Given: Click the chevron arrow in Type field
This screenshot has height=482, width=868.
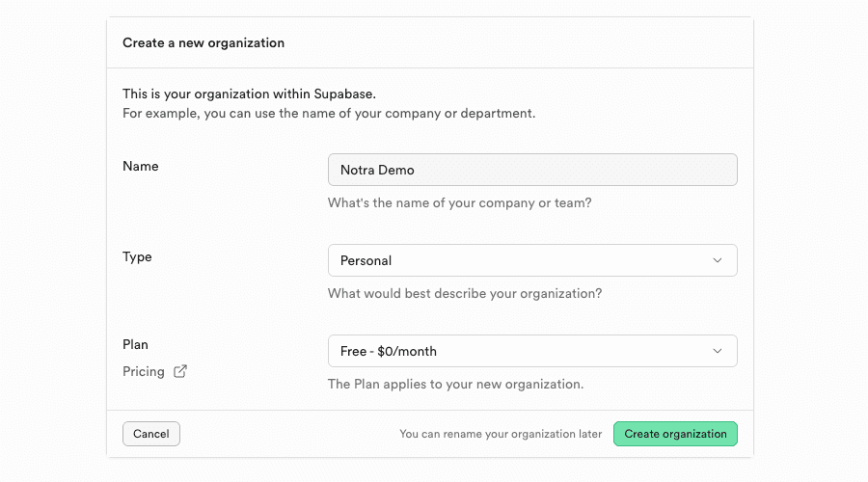Looking at the screenshot, I should click(x=717, y=260).
